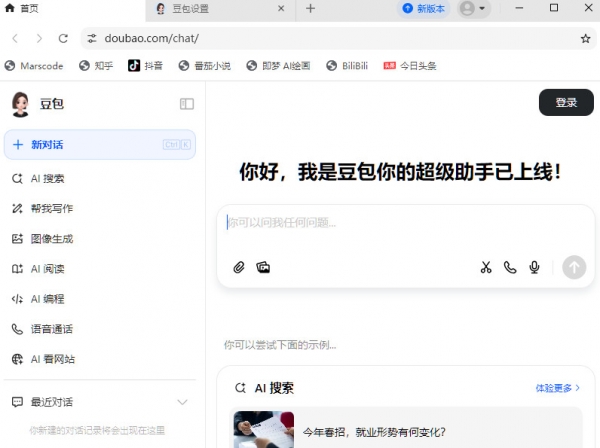Image resolution: width=600 pixels, height=448 pixels.
Task: Click the AI 搜索 card header icon
Action: point(240,388)
